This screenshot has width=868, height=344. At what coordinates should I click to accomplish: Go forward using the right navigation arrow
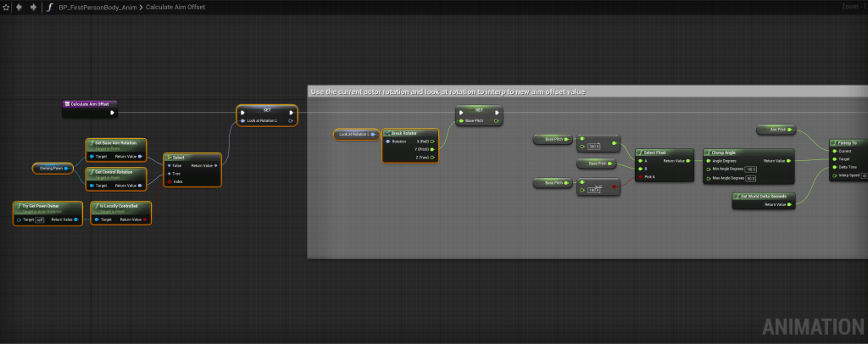(x=33, y=7)
